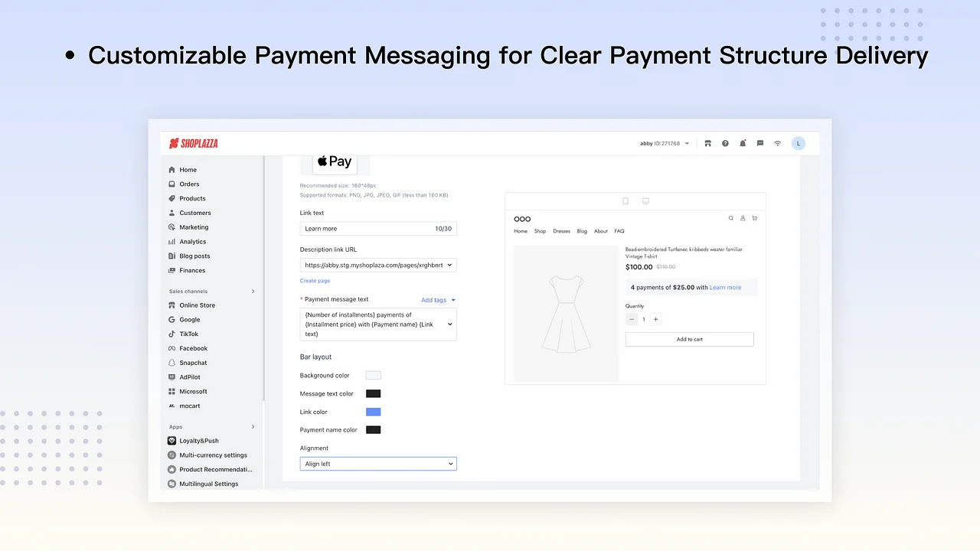Select Dresses in the storefront menu
The height and width of the screenshot is (551, 980).
tap(561, 231)
